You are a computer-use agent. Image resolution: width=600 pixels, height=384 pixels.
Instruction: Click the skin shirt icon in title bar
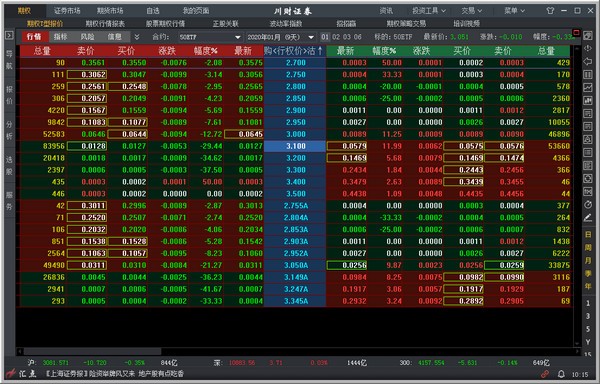(550, 11)
